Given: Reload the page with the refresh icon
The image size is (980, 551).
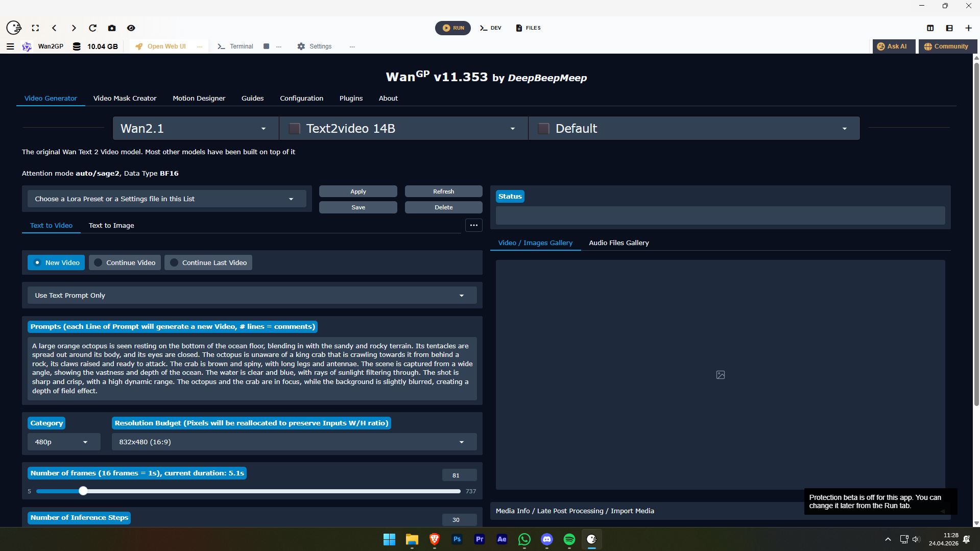Looking at the screenshot, I should coord(92,28).
